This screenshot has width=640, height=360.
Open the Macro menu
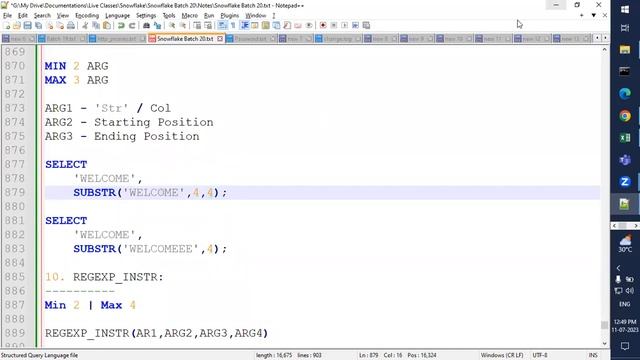click(x=189, y=16)
